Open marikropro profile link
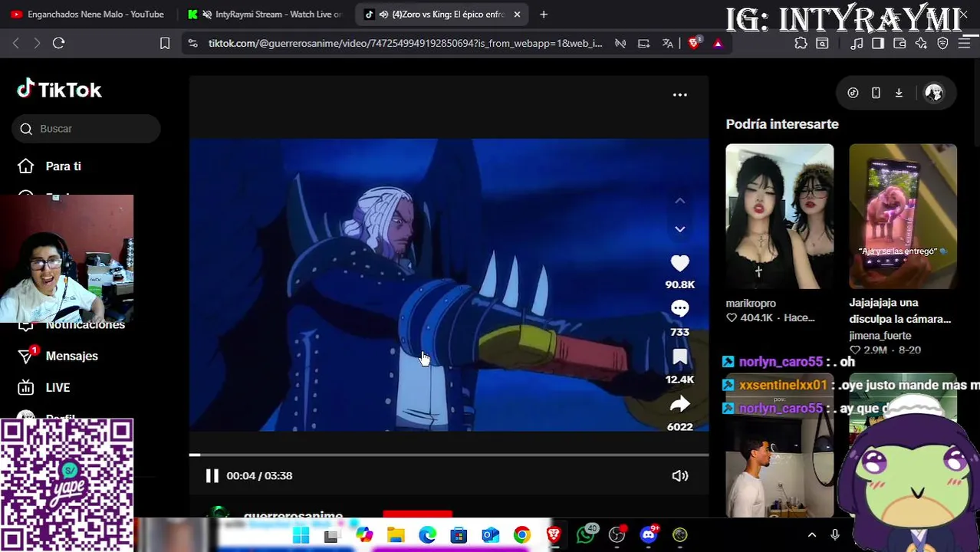The width and height of the screenshot is (980, 552). pyautogui.click(x=751, y=304)
